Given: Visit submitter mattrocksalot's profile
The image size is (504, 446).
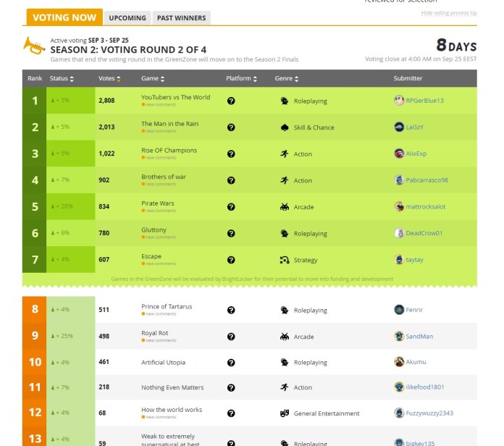Looking at the screenshot, I should pos(425,206).
